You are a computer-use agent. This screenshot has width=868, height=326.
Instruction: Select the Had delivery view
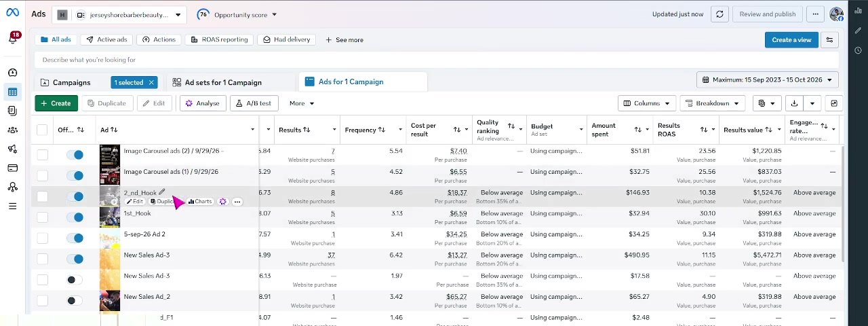(x=287, y=39)
